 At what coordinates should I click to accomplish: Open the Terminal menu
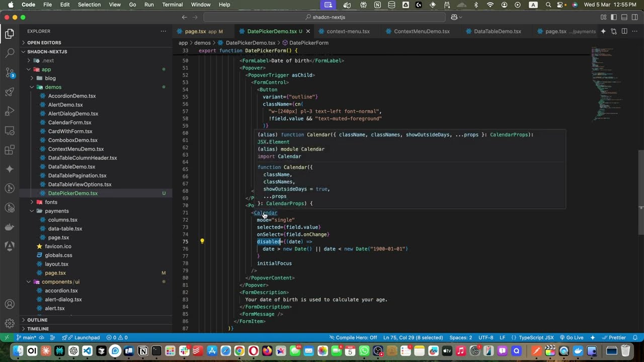[x=172, y=5]
